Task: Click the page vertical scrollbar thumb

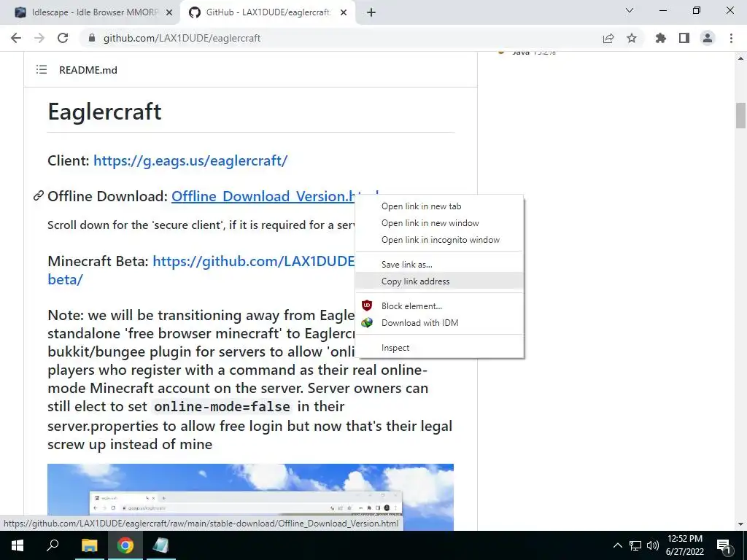Action: pos(740,115)
